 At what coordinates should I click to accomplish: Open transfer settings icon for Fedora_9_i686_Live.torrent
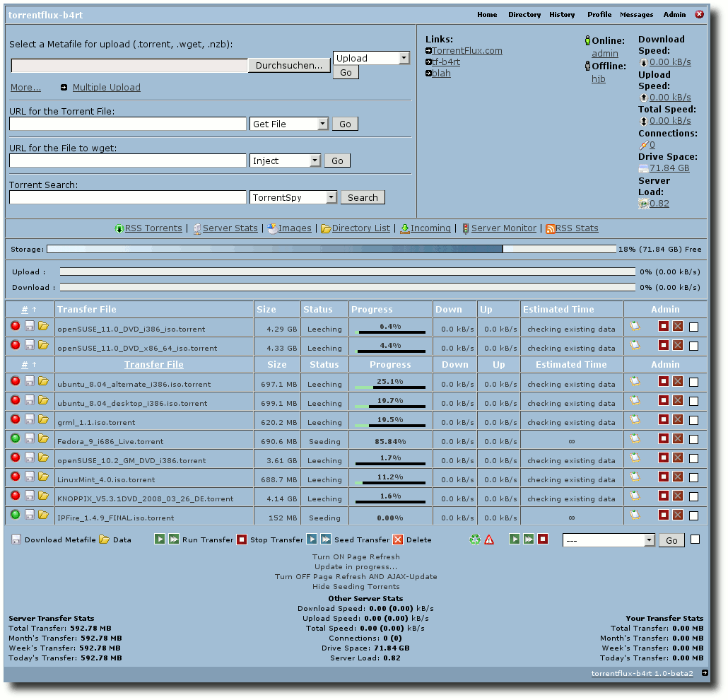pos(635,438)
